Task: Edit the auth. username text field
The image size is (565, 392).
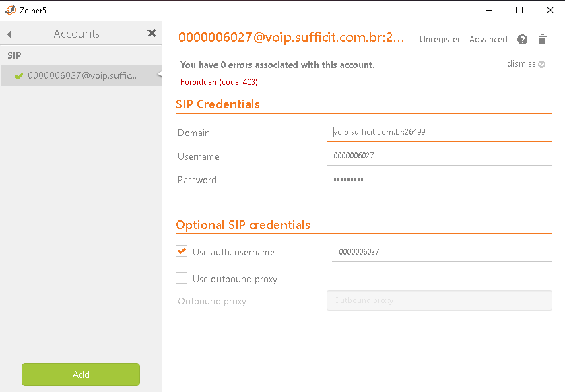Action: click(441, 252)
